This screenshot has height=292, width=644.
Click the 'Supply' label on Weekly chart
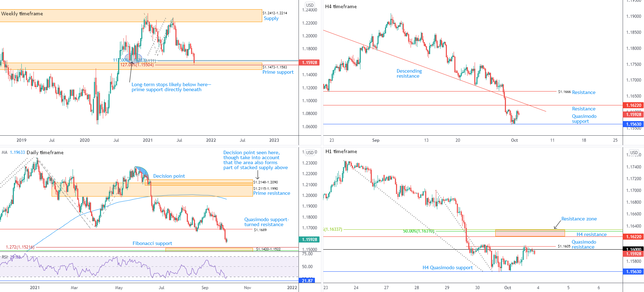271,19
